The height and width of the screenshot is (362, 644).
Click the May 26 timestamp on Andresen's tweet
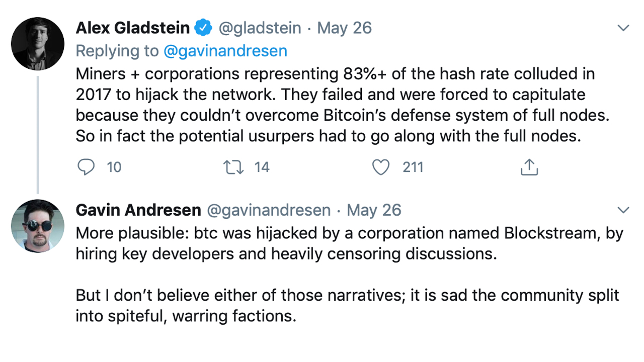point(374,210)
